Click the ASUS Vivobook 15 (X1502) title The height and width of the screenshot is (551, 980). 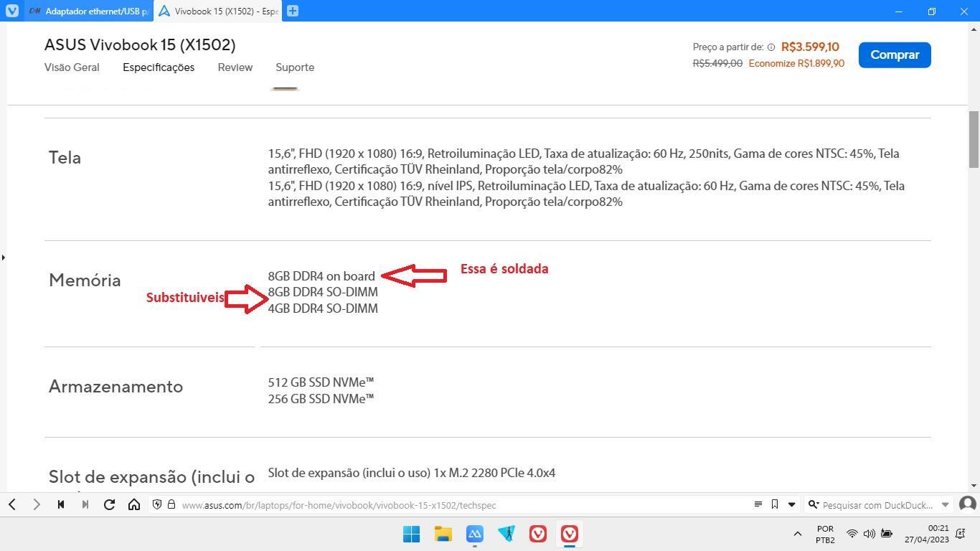(x=140, y=44)
